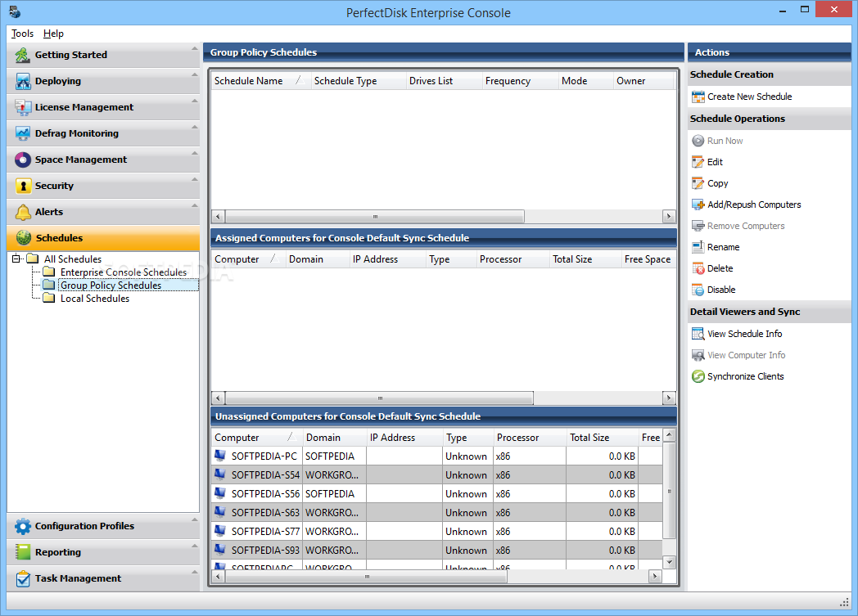Expand the Space Management section arrow
This screenshot has width=858, height=616.
[194, 154]
